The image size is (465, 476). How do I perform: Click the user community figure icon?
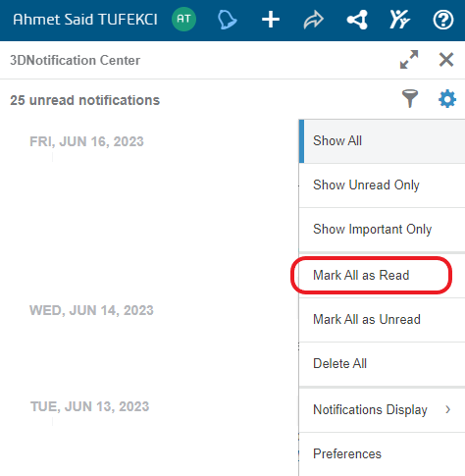tap(399, 20)
